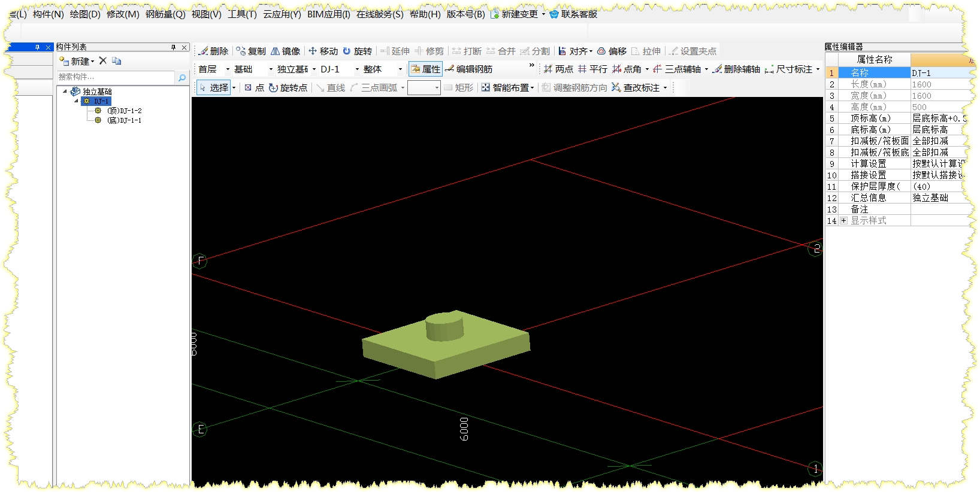Select 平行 parallel axis tool
980x492 pixels.
(592, 69)
